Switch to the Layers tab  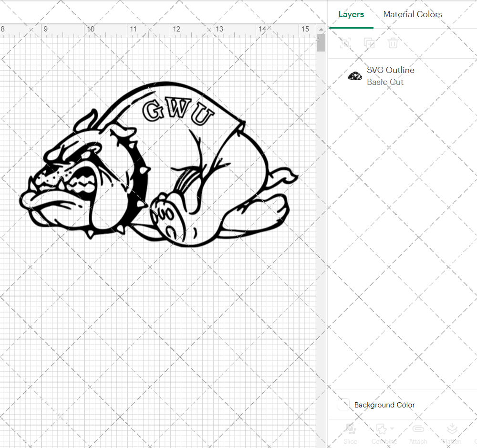coord(351,14)
